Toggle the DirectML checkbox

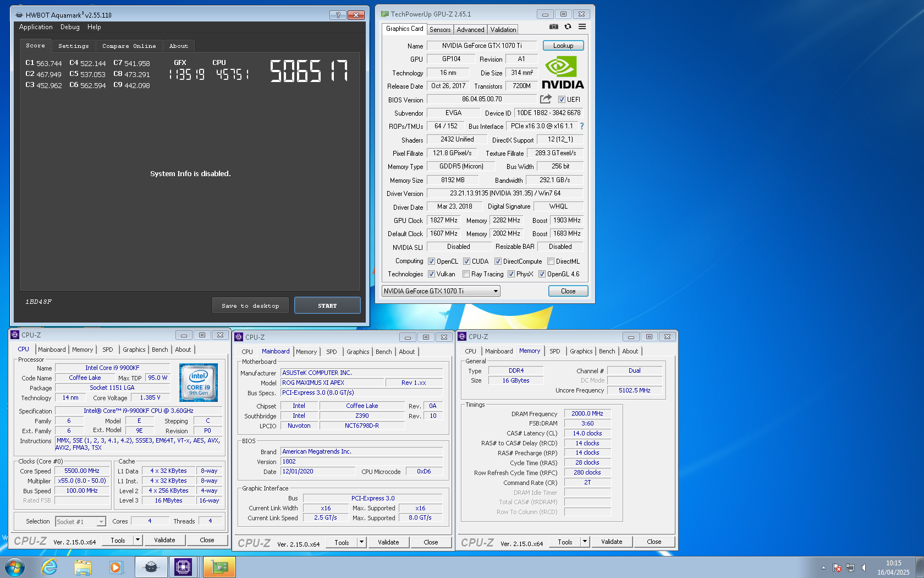[551, 261]
